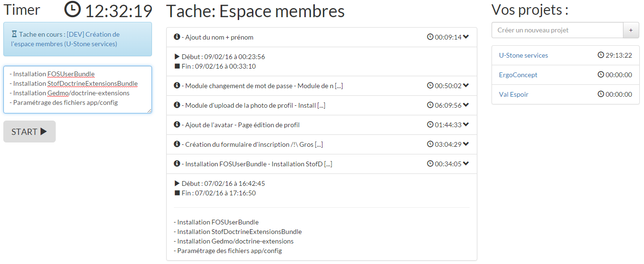Click into the task notes textarea

click(78, 90)
